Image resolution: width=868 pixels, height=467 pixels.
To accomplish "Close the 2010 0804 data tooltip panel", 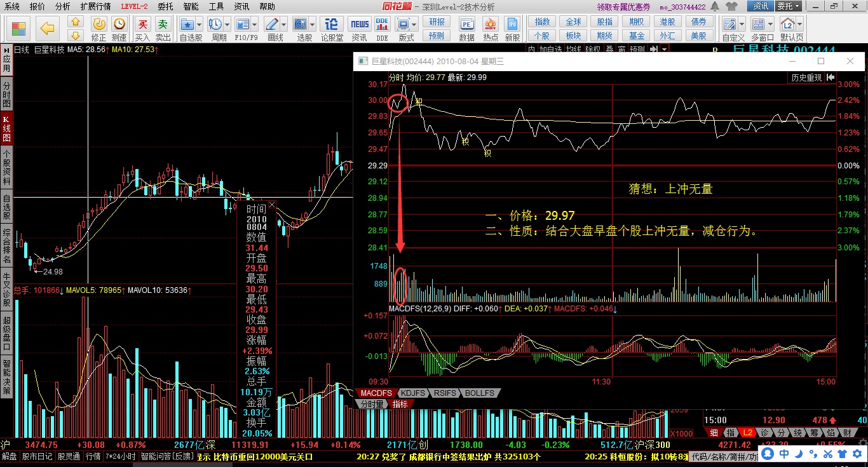I will (x=272, y=205).
